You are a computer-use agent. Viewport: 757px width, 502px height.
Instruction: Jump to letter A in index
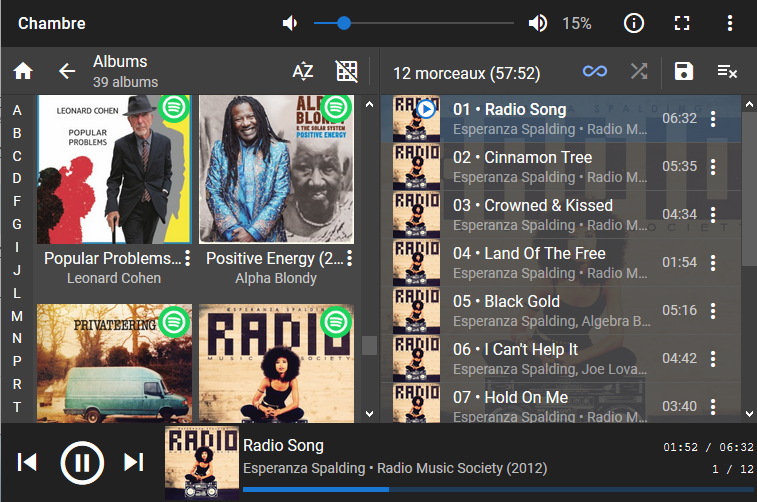(17, 111)
